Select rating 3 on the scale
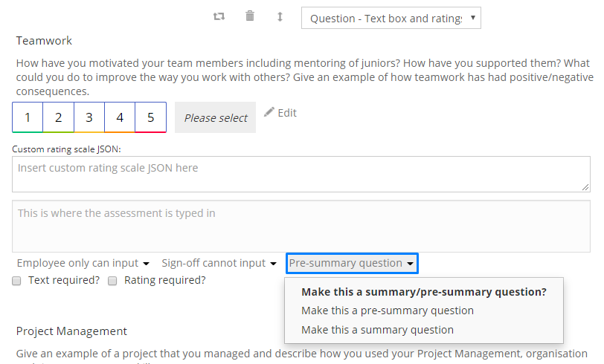 89,117
